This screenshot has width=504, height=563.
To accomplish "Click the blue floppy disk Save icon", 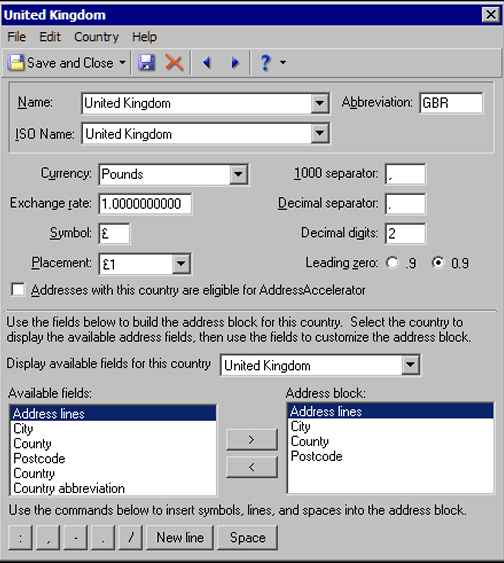I will tap(146, 63).
